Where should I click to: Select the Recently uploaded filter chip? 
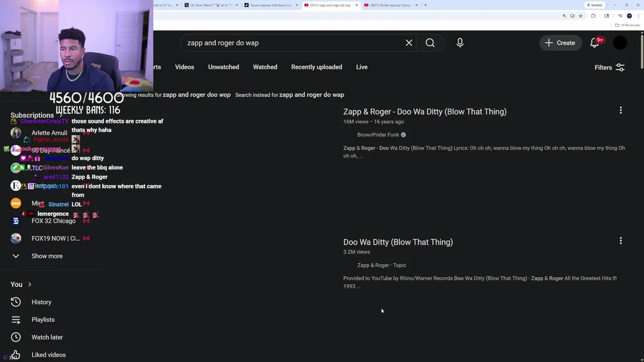point(316,67)
